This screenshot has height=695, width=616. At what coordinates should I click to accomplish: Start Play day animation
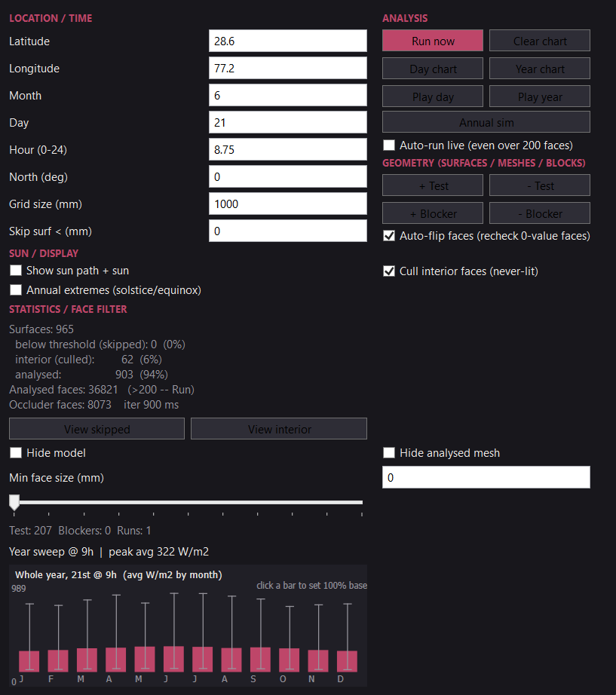pyautogui.click(x=432, y=96)
